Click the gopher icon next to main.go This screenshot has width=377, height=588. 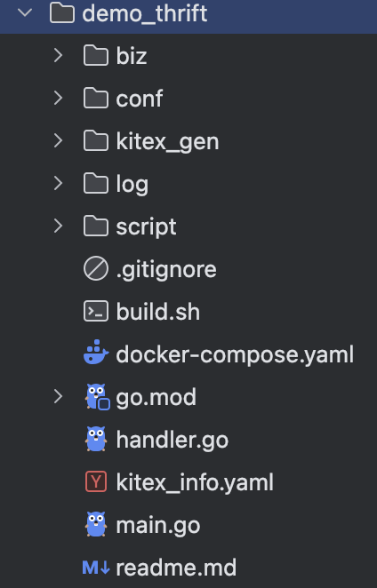96,524
